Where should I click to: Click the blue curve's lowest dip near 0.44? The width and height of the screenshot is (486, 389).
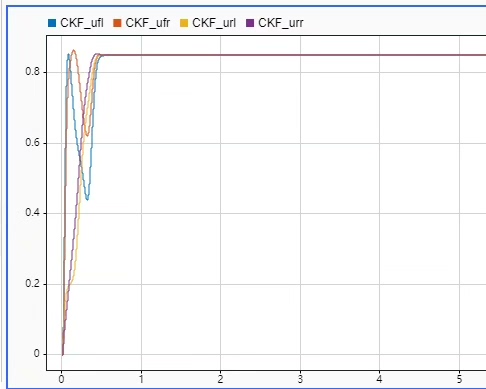click(x=87, y=199)
